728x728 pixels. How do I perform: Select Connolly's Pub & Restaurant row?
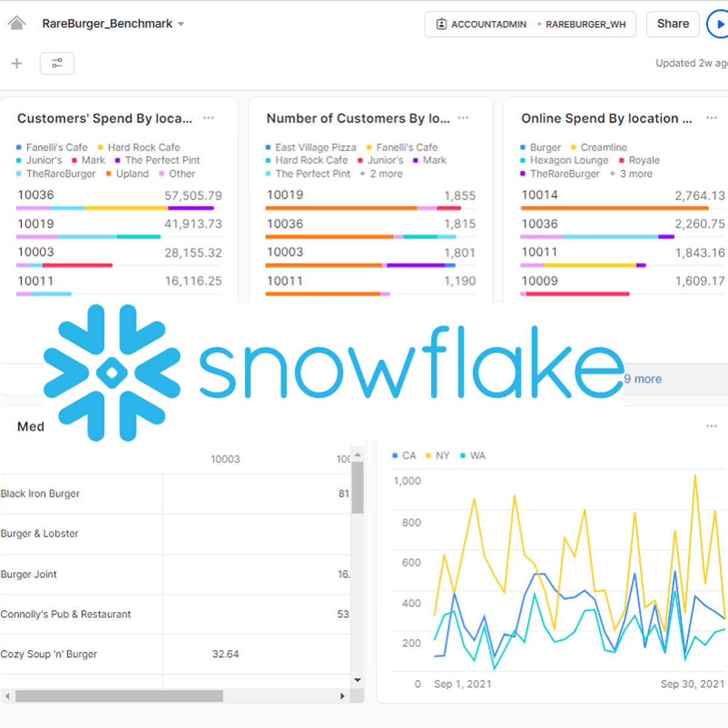click(x=175, y=614)
